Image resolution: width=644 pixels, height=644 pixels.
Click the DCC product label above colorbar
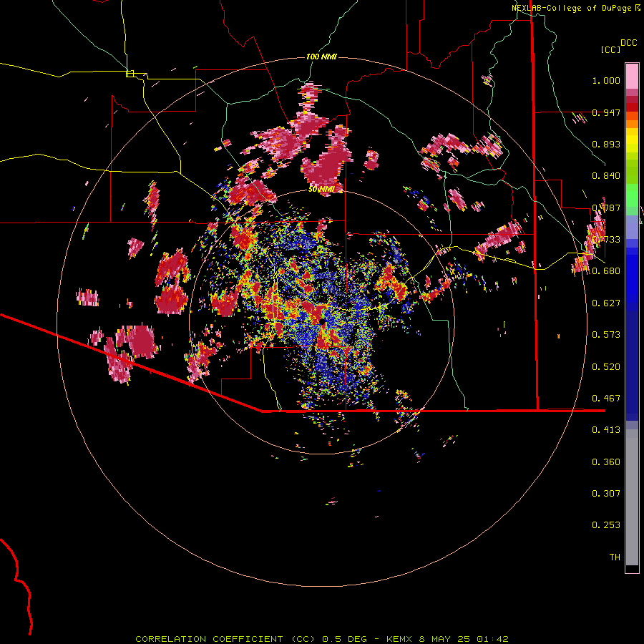click(x=628, y=42)
